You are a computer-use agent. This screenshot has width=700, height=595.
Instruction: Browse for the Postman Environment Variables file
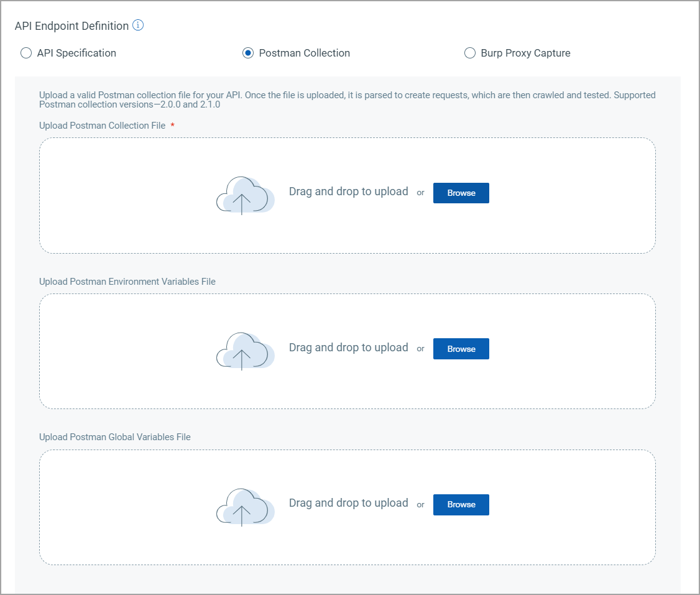[x=461, y=349]
